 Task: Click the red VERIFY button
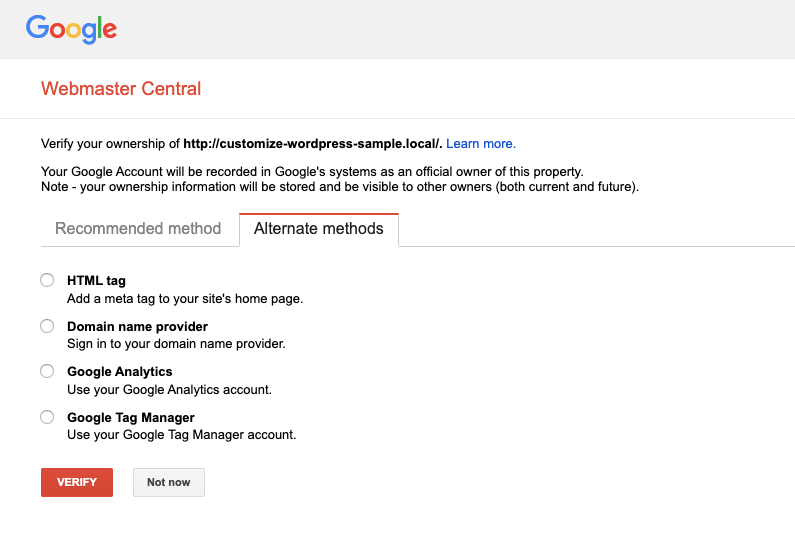tap(77, 482)
